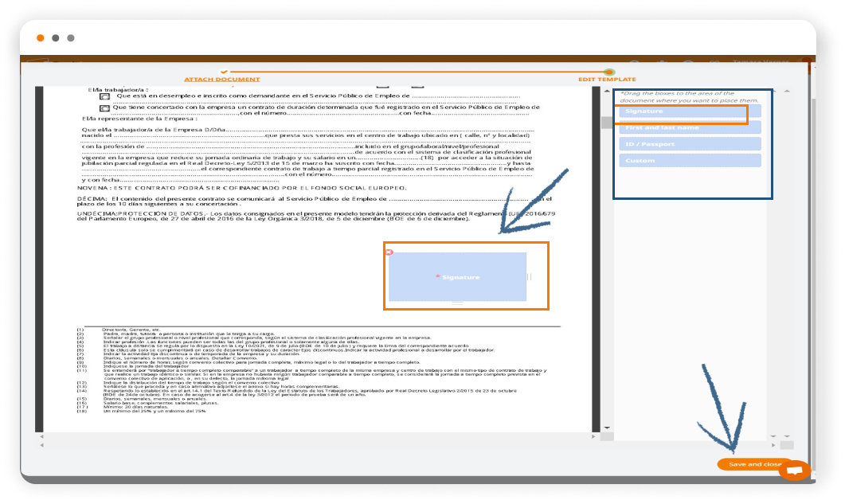
Task: Open the chat support bubble
Action: tap(793, 471)
